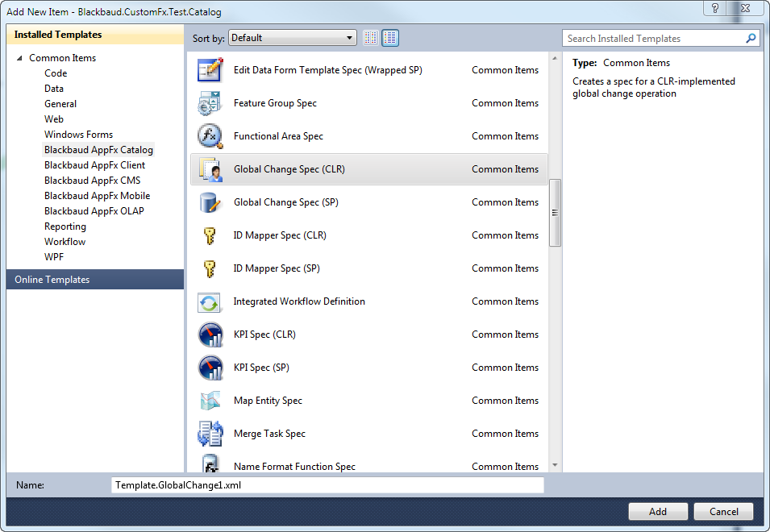Viewport: 770px width, 532px height.
Task: Click the KPI Spec (CLR) gauge icon
Action: point(210,335)
